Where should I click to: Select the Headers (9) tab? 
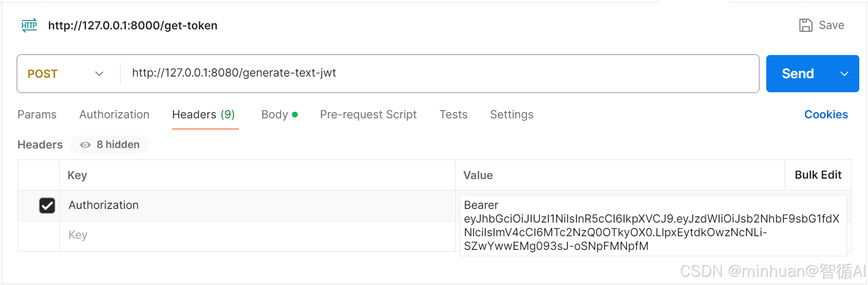pyautogui.click(x=203, y=115)
